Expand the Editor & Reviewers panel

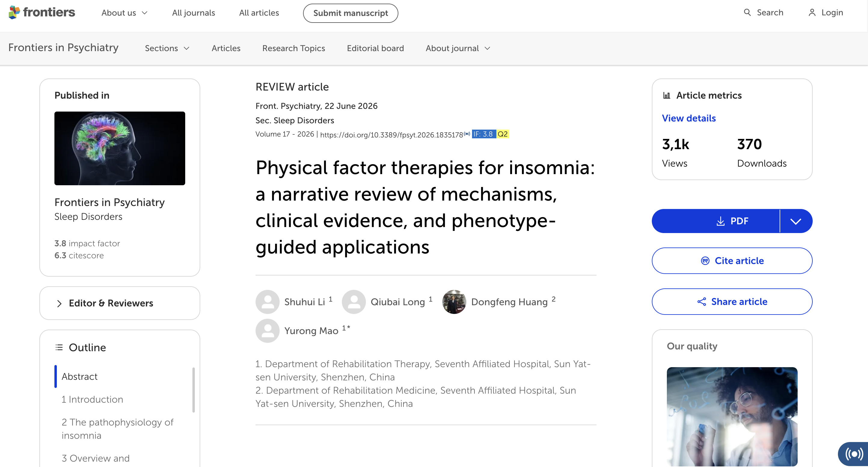tap(120, 303)
